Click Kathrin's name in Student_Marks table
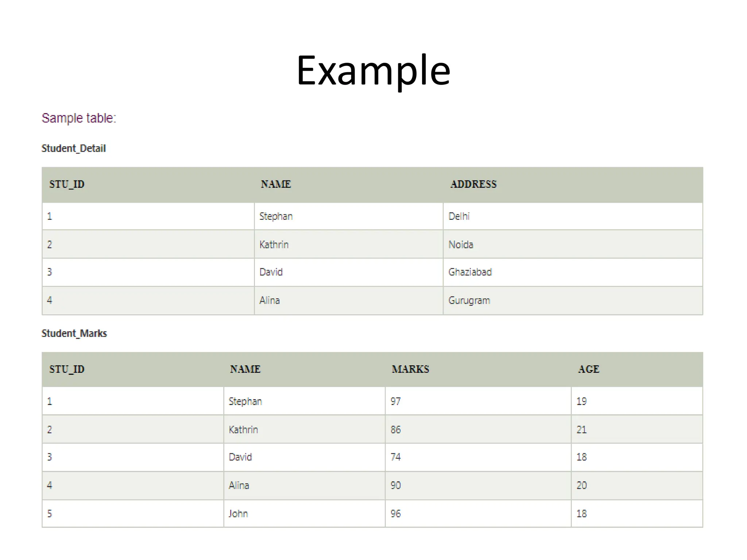The image size is (747, 560). (243, 430)
